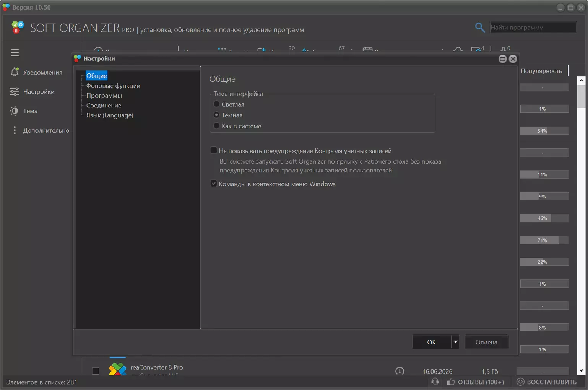This screenshot has height=390, width=588.
Task: Click the Настройки sliders icon in sidebar
Action: click(15, 91)
